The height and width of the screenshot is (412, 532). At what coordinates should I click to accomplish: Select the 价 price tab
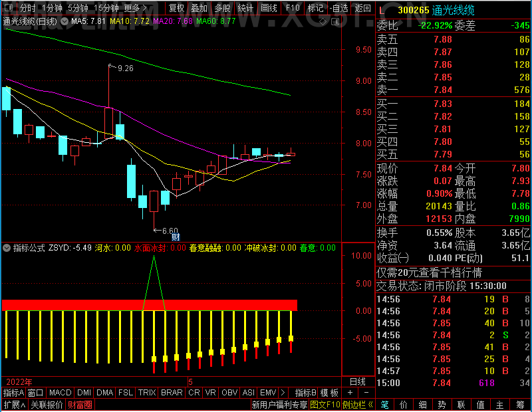click(404, 405)
